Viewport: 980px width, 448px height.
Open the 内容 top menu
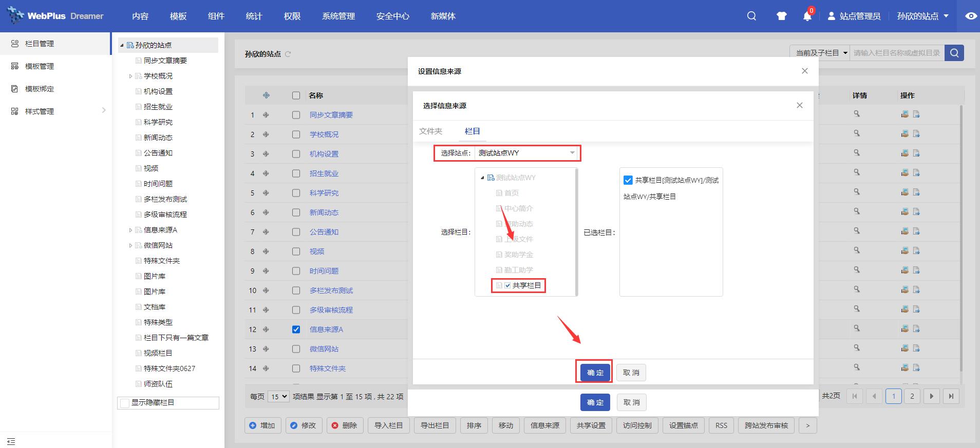coord(140,16)
